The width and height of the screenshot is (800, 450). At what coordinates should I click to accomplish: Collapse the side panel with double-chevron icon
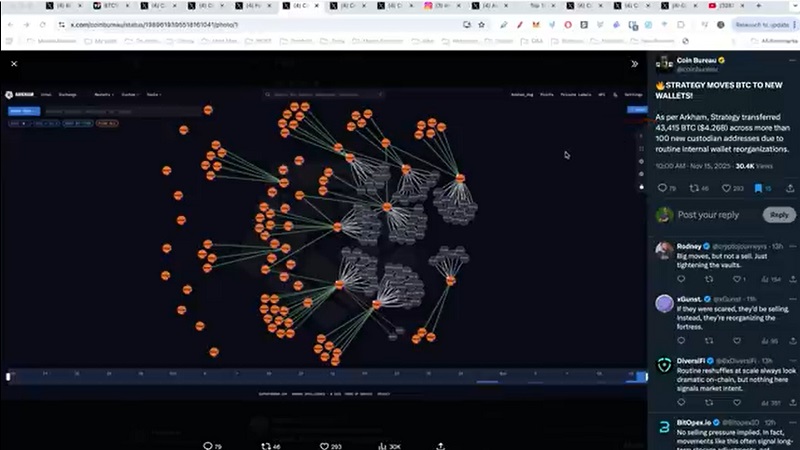tap(634, 63)
